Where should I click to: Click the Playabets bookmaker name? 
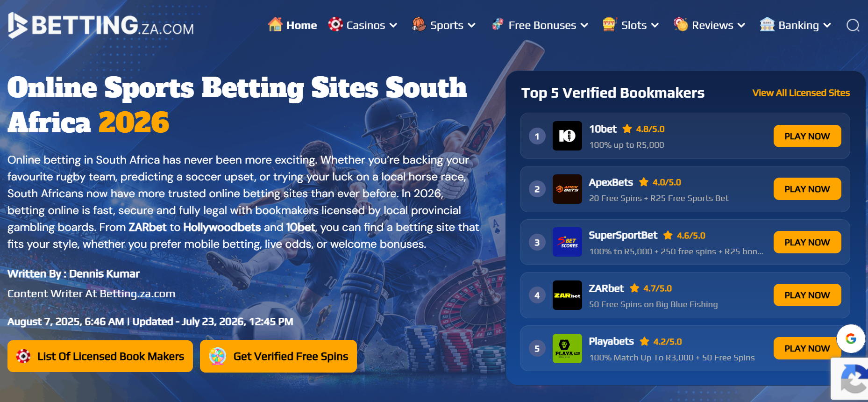611,341
